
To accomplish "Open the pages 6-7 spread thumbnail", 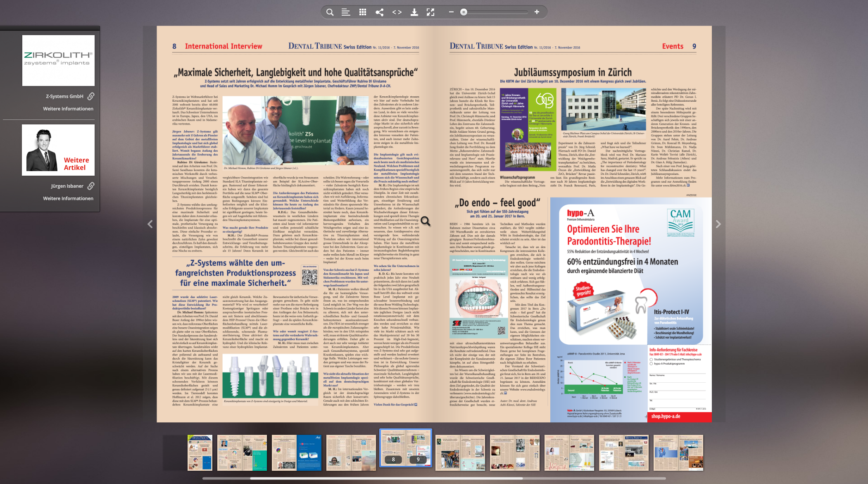I will click(351, 453).
